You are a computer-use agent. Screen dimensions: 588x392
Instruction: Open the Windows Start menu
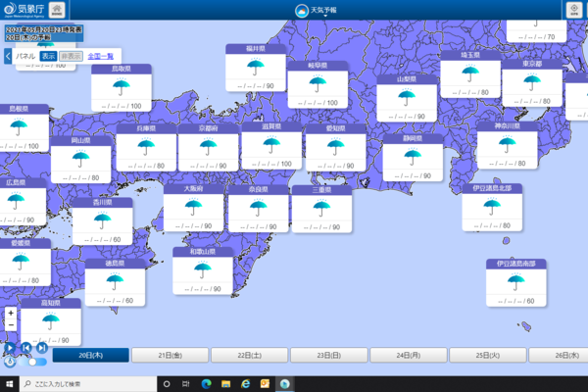10,384
